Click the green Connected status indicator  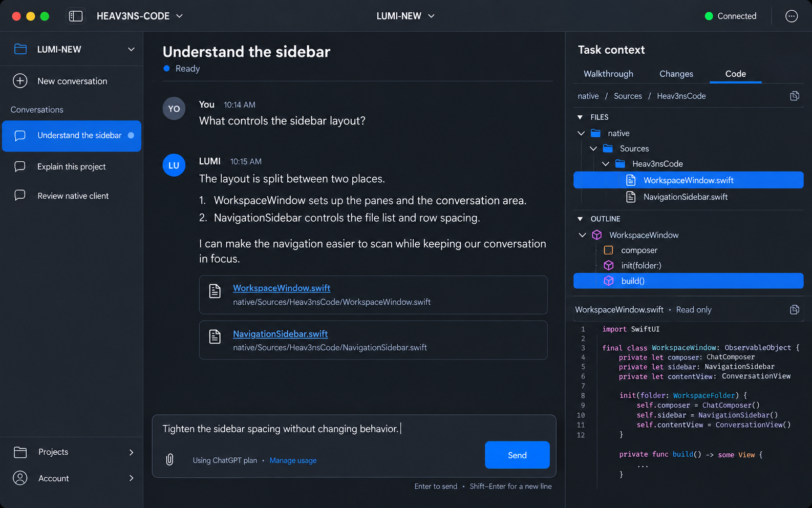click(x=709, y=16)
